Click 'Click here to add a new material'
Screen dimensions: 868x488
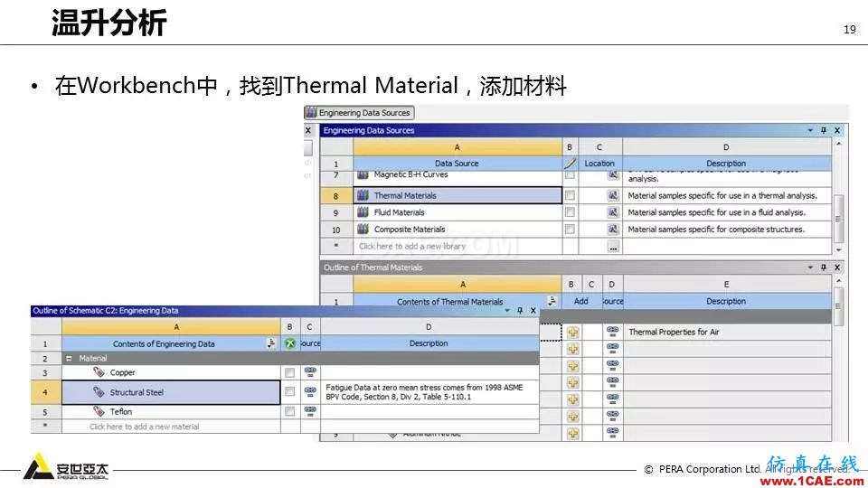coord(144,427)
